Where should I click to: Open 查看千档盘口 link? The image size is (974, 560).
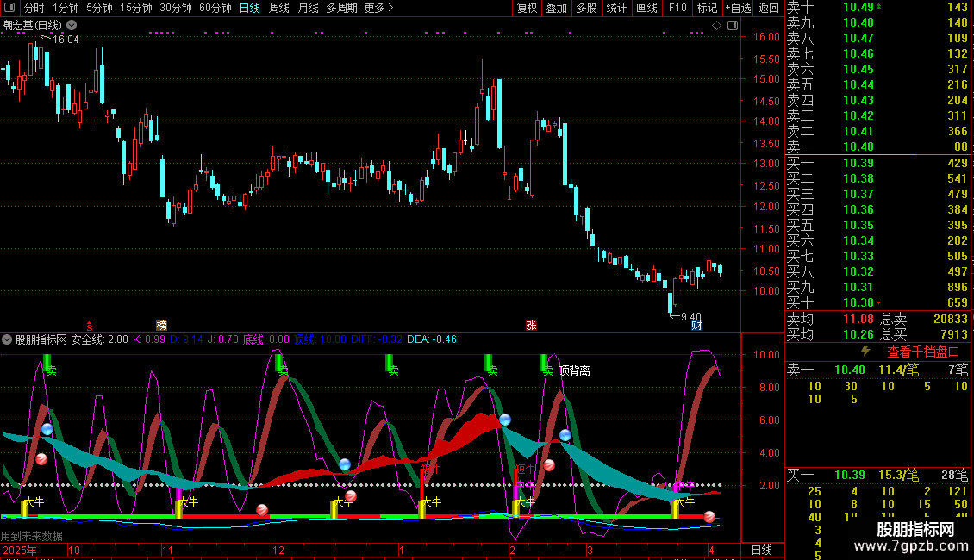(923, 352)
